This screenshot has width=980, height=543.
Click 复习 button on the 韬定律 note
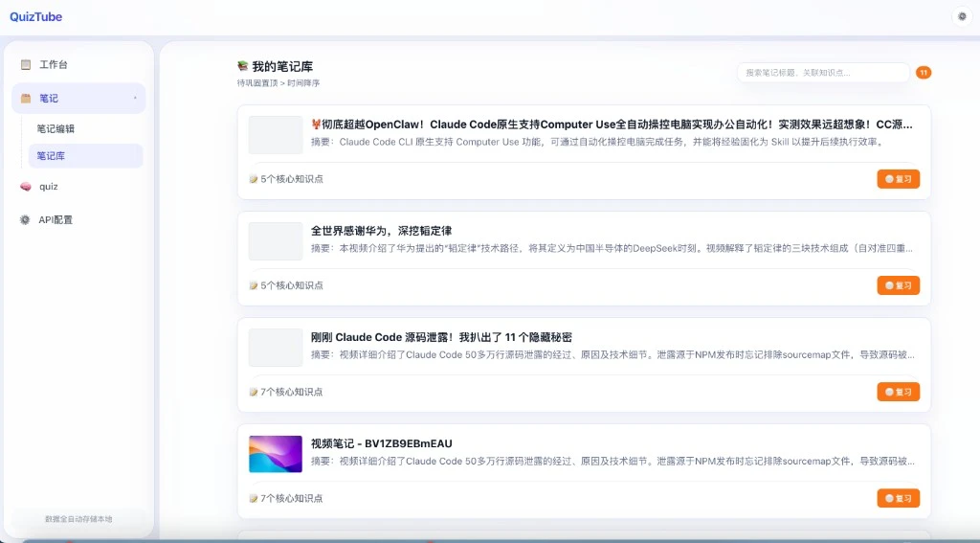click(898, 285)
